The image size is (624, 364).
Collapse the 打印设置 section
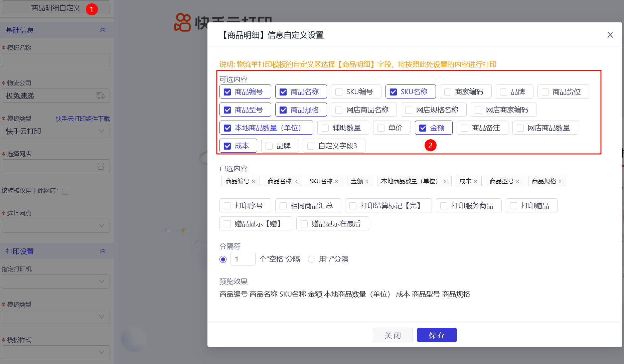(103, 251)
